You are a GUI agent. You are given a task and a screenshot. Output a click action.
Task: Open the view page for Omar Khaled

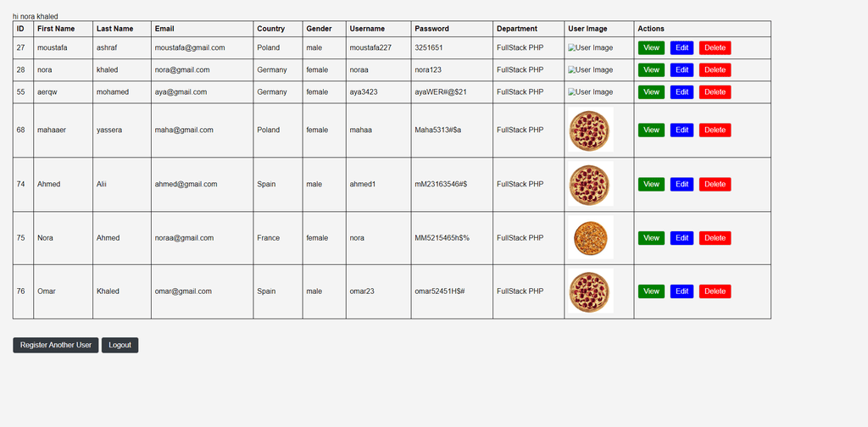coord(651,291)
